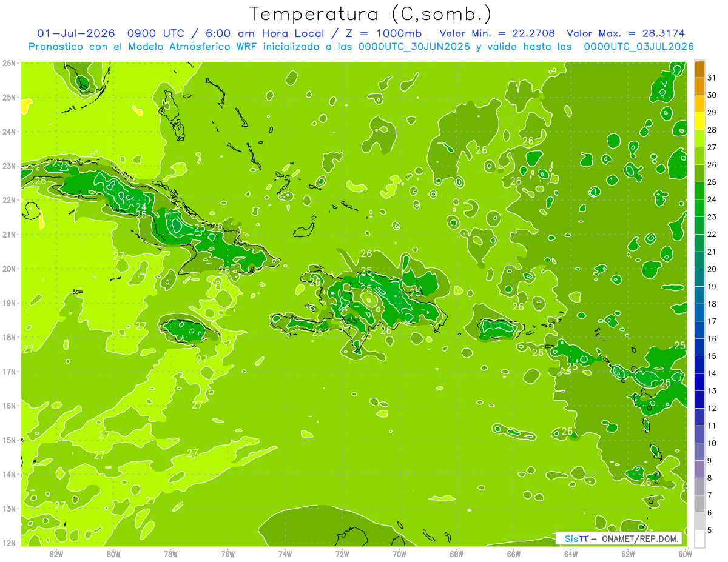The width and height of the screenshot is (728, 562).
Task: Click the "23N" latitude axis label
Action: 9,166
